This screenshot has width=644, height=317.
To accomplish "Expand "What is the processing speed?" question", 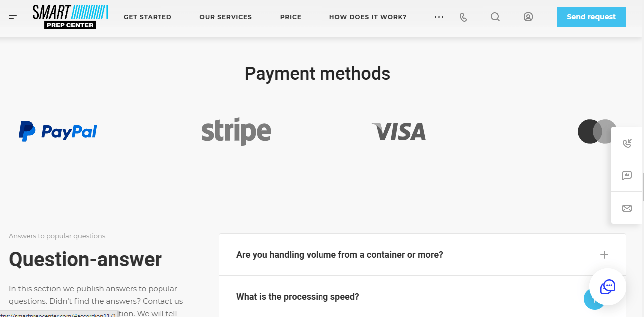I will [298, 297].
